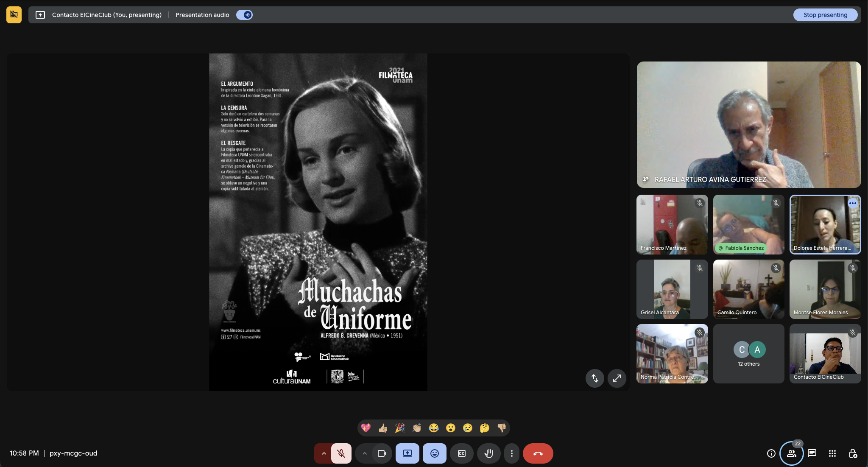Open meeting details info icon
This screenshot has height=467, width=868.
(771, 453)
